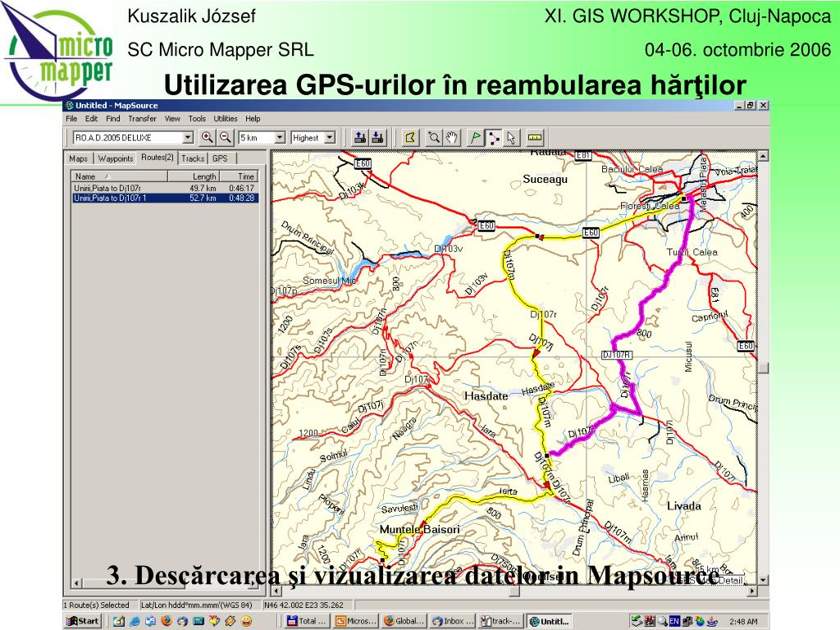Open the Find menu

pos(112,118)
